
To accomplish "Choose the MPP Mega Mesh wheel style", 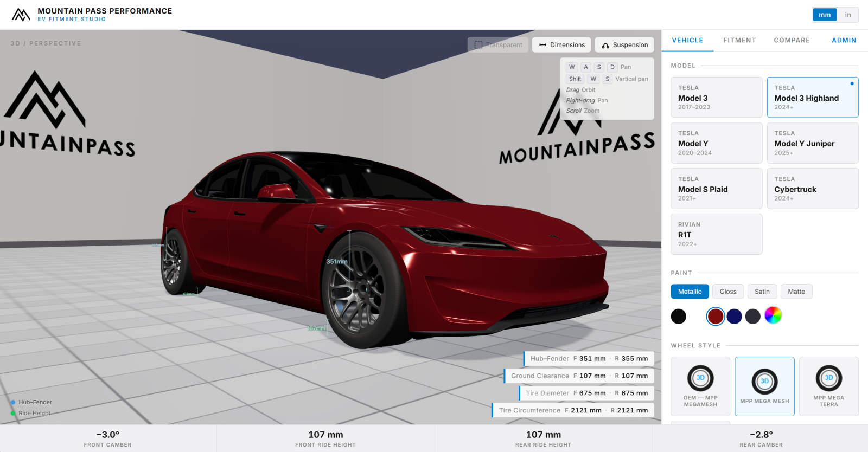I will click(x=764, y=386).
